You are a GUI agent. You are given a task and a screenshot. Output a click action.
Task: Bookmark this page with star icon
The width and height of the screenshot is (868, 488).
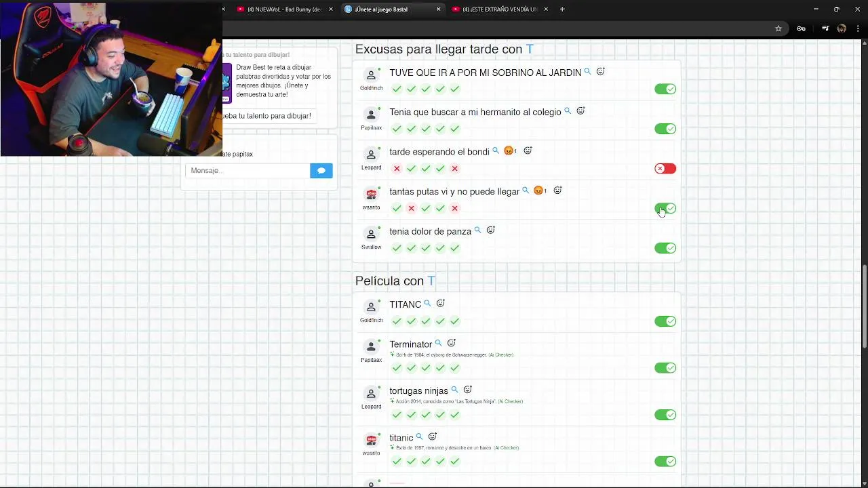click(x=778, y=28)
